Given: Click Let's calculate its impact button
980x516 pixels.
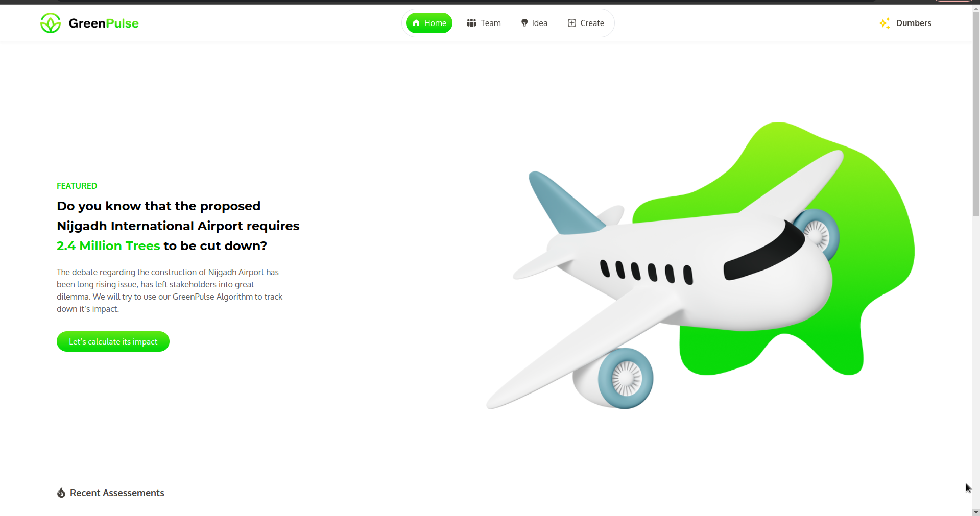Looking at the screenshot, I should [x=113, y=341].
